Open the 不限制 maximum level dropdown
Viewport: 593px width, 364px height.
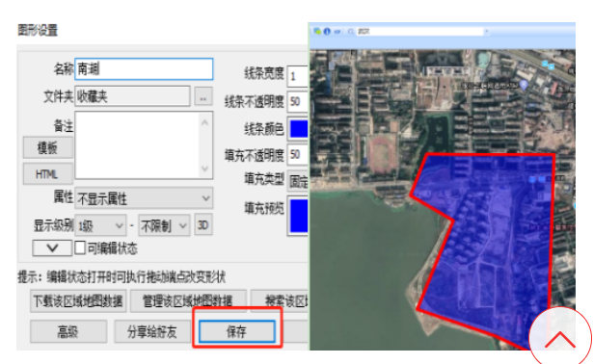pos(164,225)
